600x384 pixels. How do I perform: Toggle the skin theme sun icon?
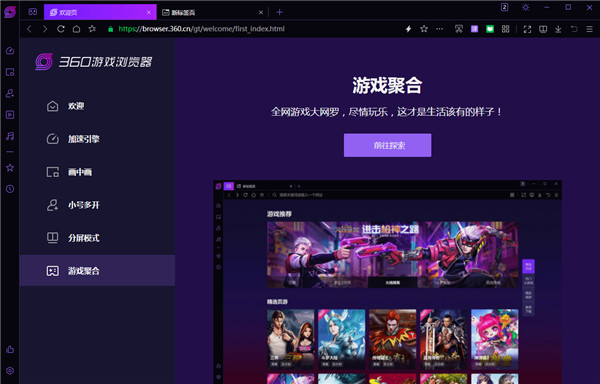coord(526,7)
